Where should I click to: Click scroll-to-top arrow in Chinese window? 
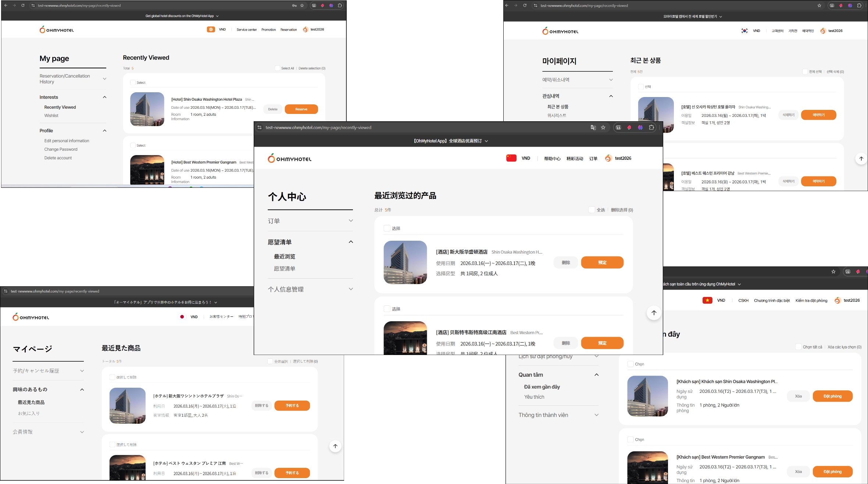[654, 313]
